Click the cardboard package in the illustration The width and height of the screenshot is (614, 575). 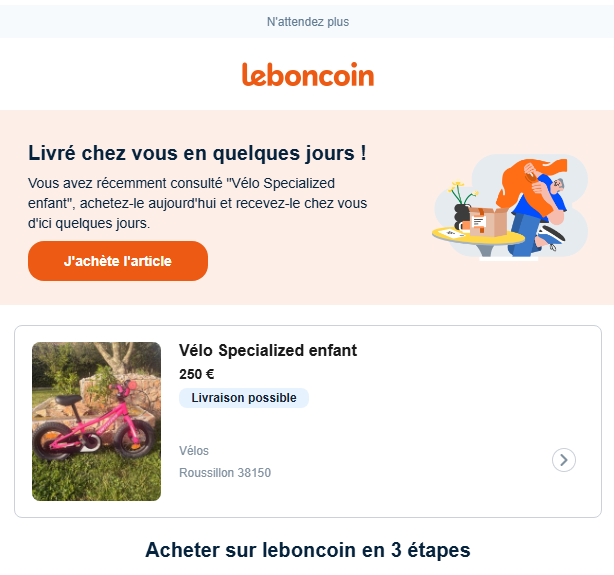point(488,221)
